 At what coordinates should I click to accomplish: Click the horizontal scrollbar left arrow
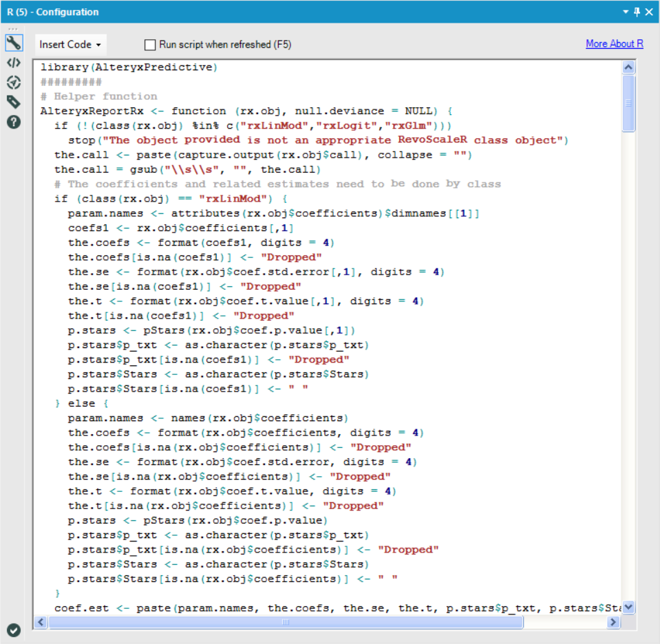point(41,622)
